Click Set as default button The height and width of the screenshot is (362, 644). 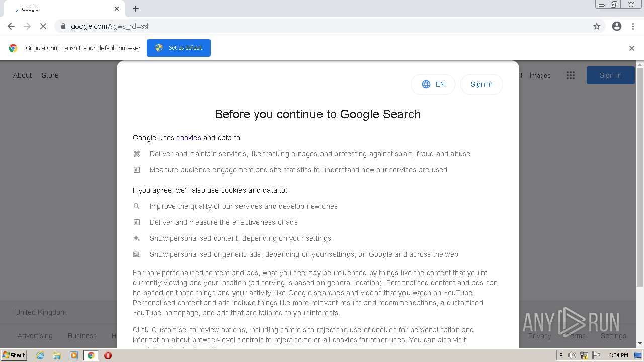[x=179, y=48]
